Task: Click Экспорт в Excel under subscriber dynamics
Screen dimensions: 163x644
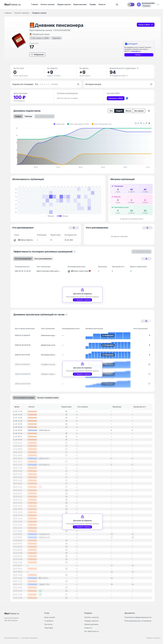Action: click(x=44, y=116)
